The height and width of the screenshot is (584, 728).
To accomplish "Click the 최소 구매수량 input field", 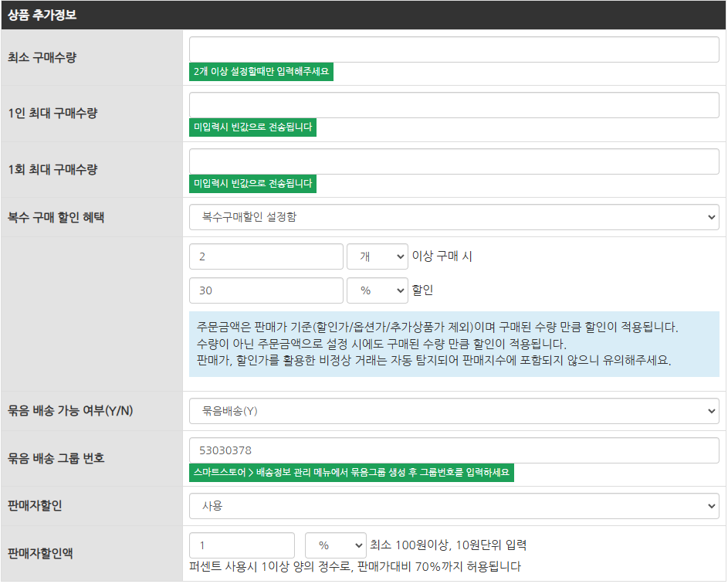I will (x=454, y=49).
